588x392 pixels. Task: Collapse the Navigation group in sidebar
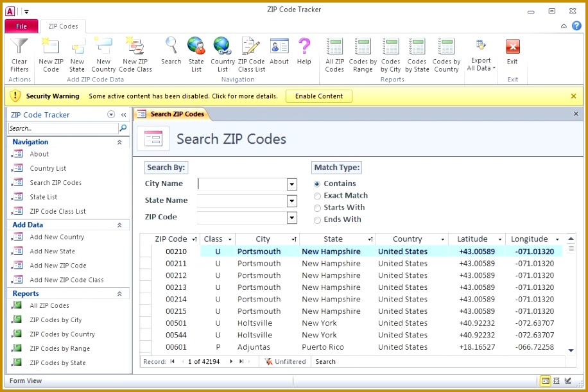119,142
